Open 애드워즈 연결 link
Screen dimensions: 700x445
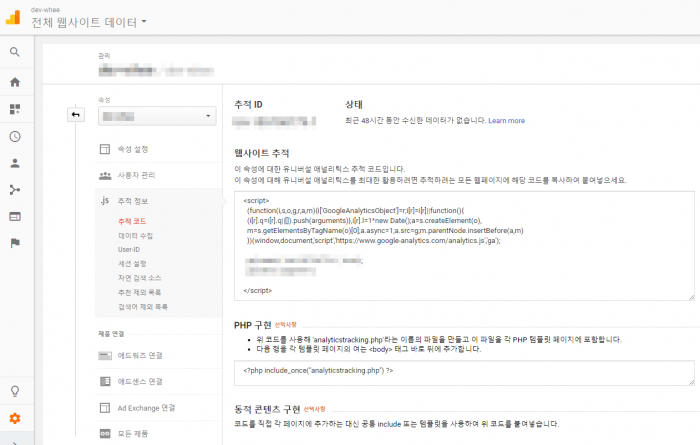coord(140,355)
